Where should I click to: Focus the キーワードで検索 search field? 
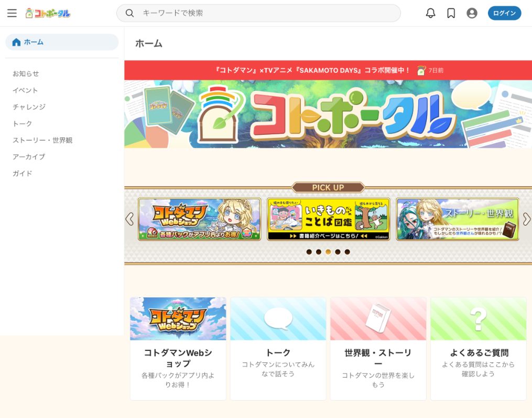tap(258, 13)
